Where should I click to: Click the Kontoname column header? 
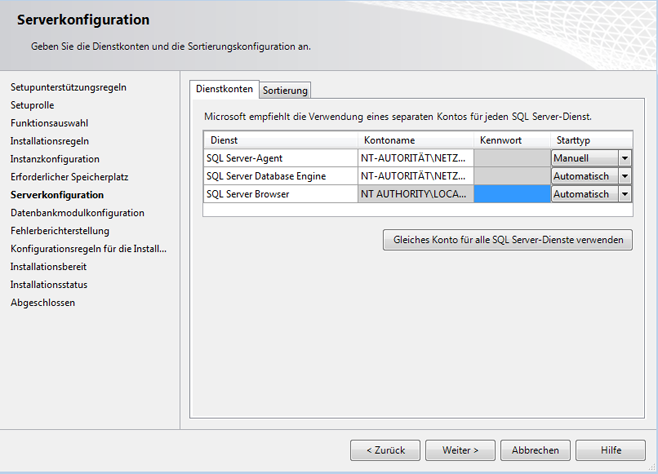[415, 140]
